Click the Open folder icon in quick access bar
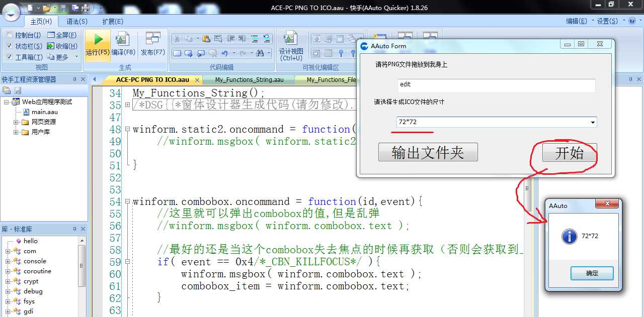Screen dimensions: 644x317 tap(46, 8)
